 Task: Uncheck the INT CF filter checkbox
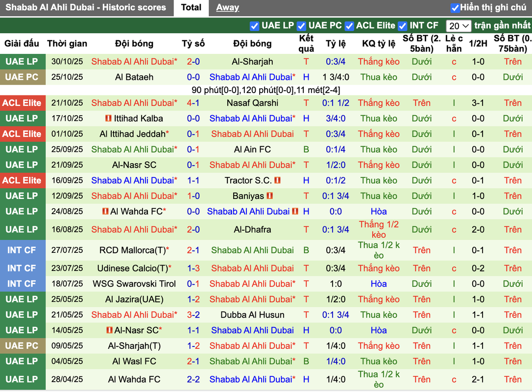point(402,26)
